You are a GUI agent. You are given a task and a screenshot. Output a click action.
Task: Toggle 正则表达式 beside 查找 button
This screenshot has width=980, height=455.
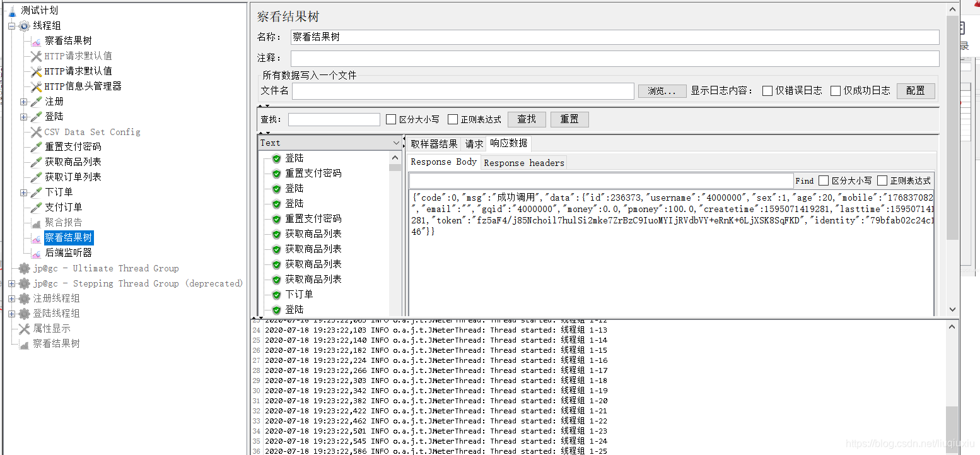coord(453,119)
